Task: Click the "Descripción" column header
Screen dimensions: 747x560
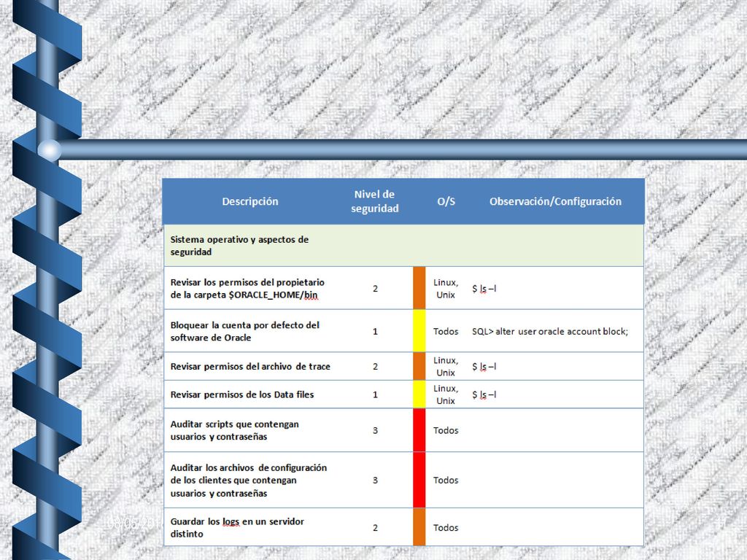Action: (x=250, y=201)
